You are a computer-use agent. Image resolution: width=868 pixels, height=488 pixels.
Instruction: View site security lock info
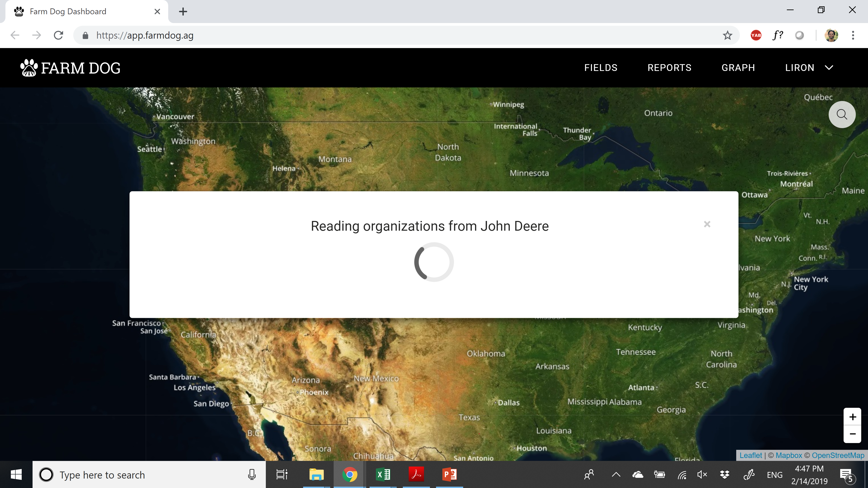(85, 35)
